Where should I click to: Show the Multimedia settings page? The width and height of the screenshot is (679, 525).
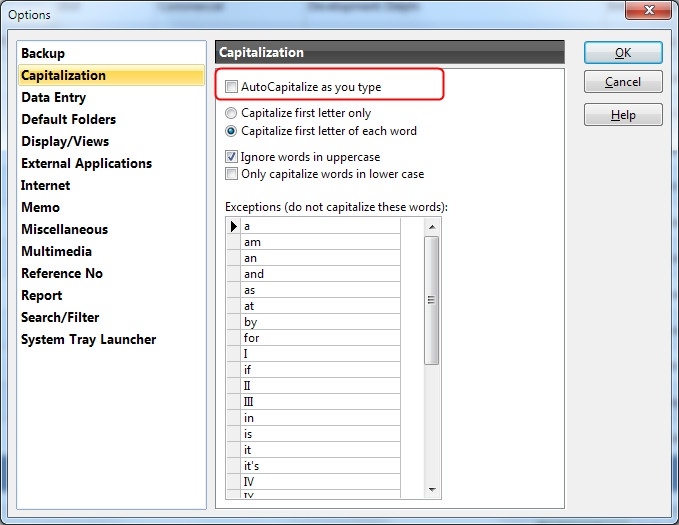(56, 251)
